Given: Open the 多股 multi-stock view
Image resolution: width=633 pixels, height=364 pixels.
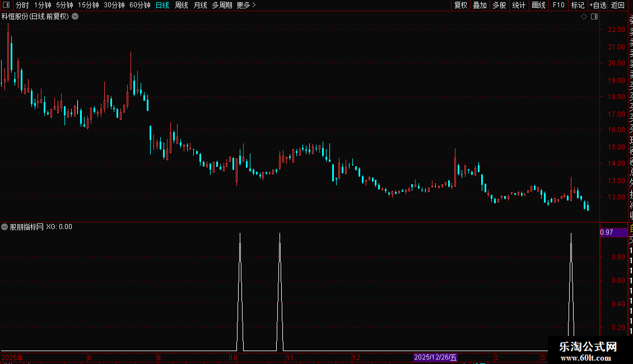Looking at the screenshot, I should 499,5.
